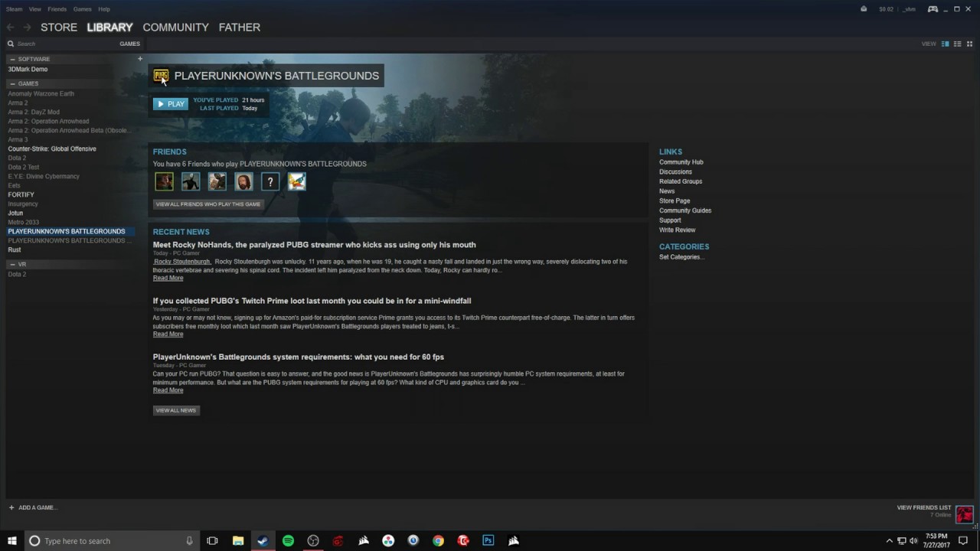Go back with the left arrow

click(11, 28)
